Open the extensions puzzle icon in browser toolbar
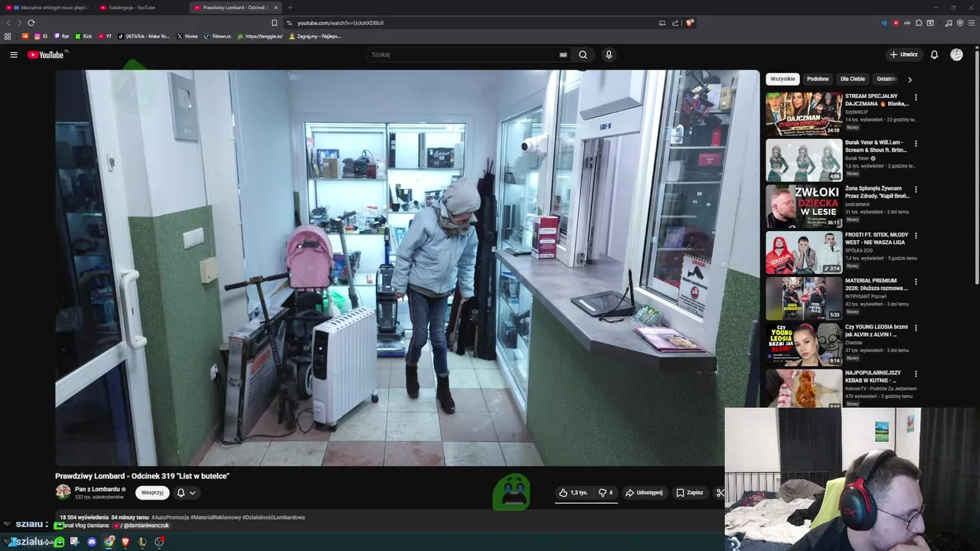This screenshot has height=551, width=980. (919, 23)
